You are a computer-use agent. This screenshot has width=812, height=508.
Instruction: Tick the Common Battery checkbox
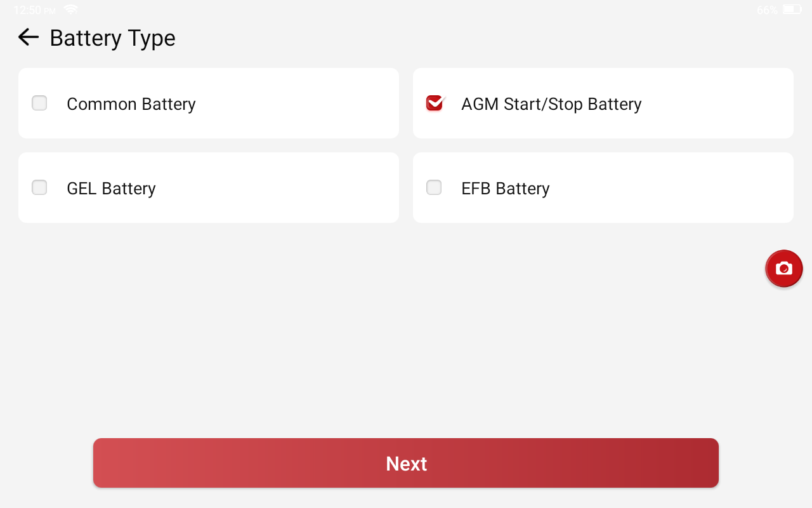[x=39, y=103]
